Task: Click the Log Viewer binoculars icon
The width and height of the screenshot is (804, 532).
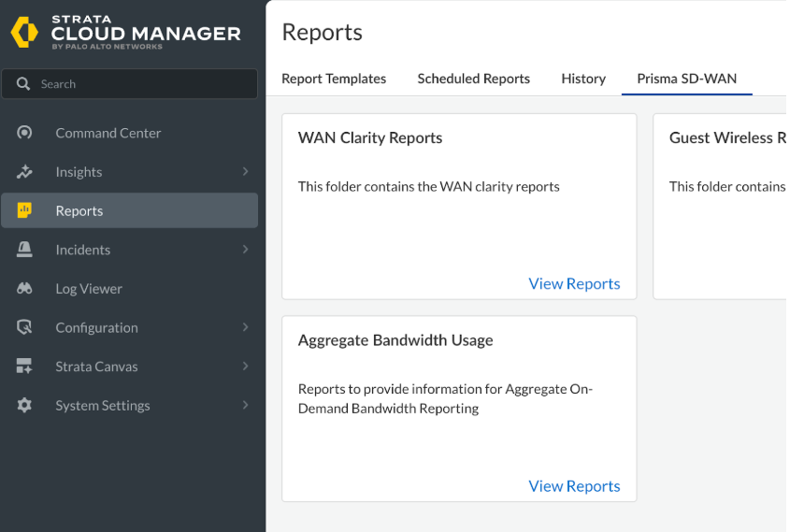Action: (x=24, y=289)
